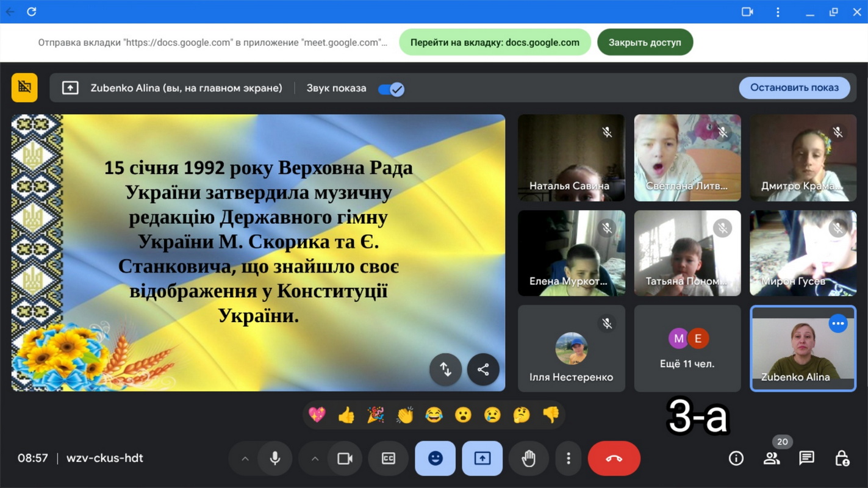Click Остановить показ button
The height and width of the screenshot is (488, 868).
[x=794, y=88]
